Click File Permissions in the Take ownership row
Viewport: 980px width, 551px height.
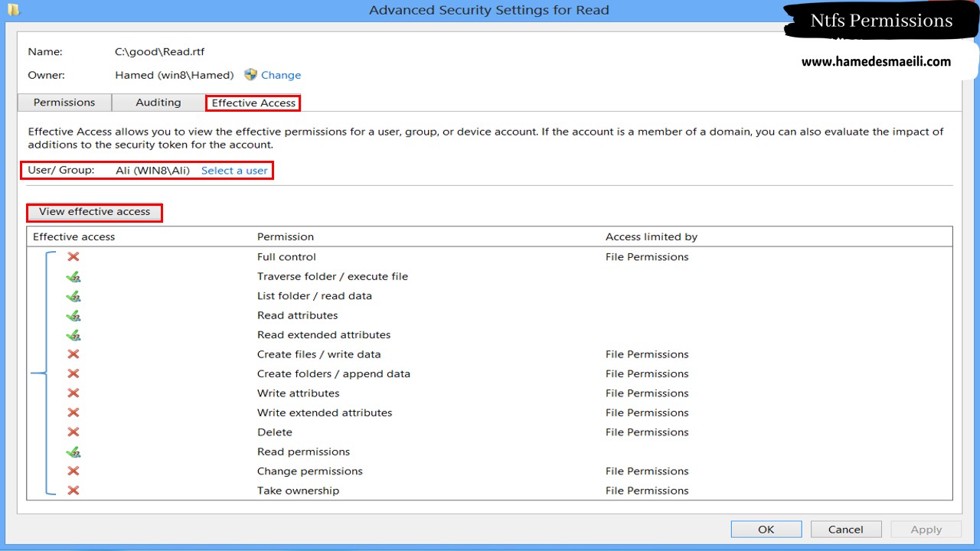click(x=647, y=491)
